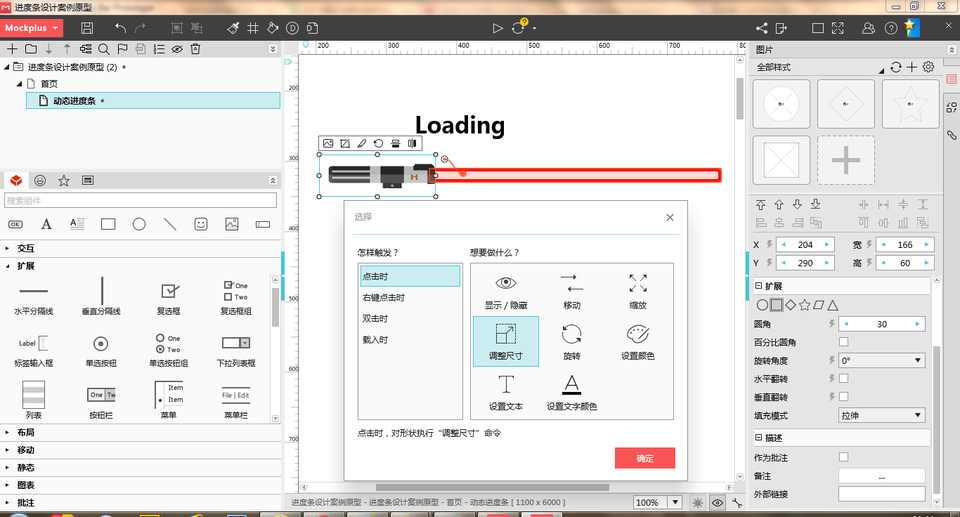This screenshot has height=517, width=960.
Task: Enable the 百分比圆角 checkbox
Action: coord(844,342)
